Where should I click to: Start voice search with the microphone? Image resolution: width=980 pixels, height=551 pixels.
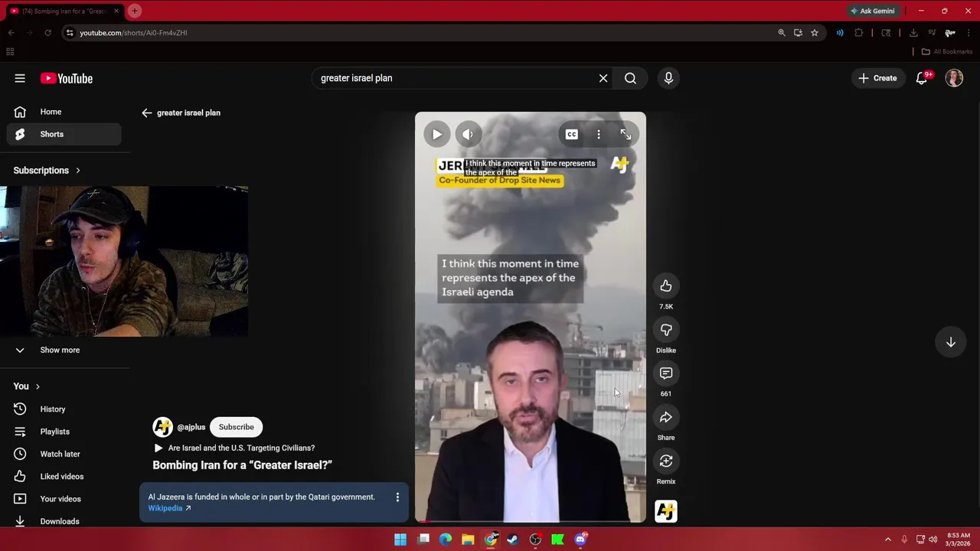pos(668,78)
